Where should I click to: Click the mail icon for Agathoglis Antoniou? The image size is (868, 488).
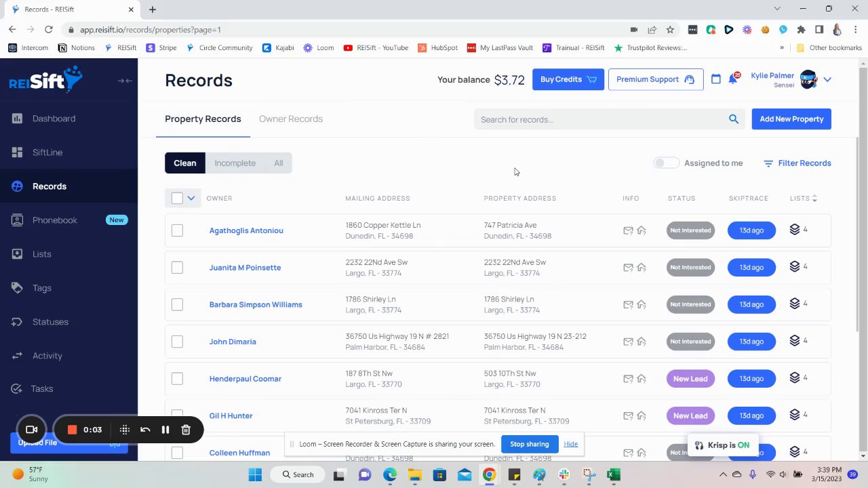tap(628, 230)
